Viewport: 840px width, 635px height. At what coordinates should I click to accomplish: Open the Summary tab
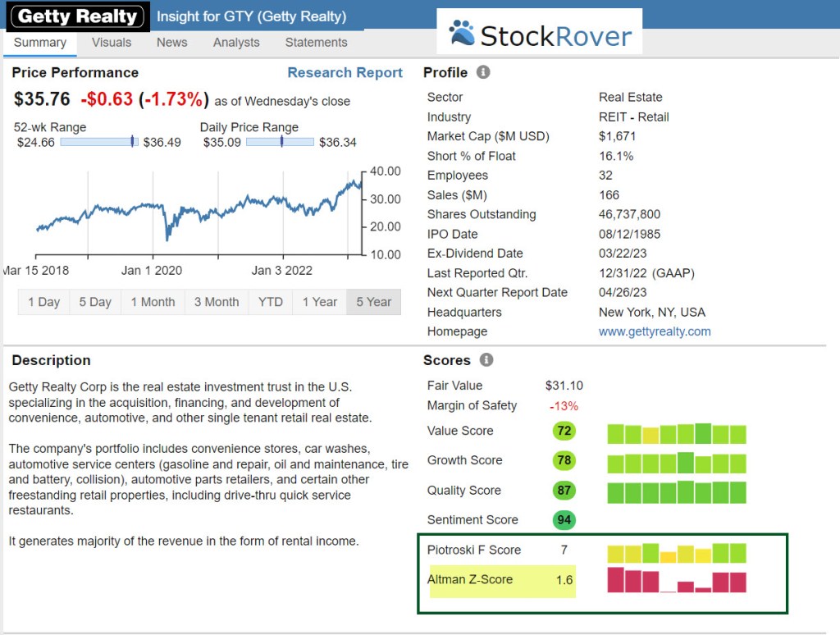(x=39, y=43)
